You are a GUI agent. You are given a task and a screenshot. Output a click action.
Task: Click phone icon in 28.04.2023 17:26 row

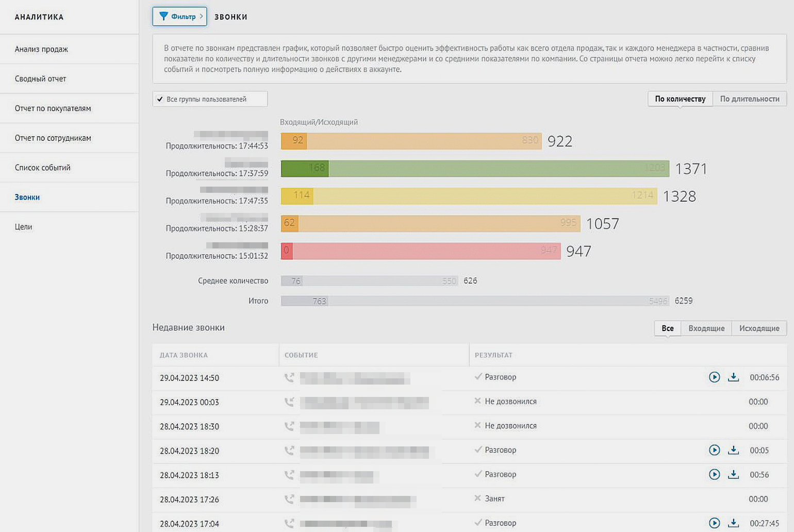(x=289, y=499)
